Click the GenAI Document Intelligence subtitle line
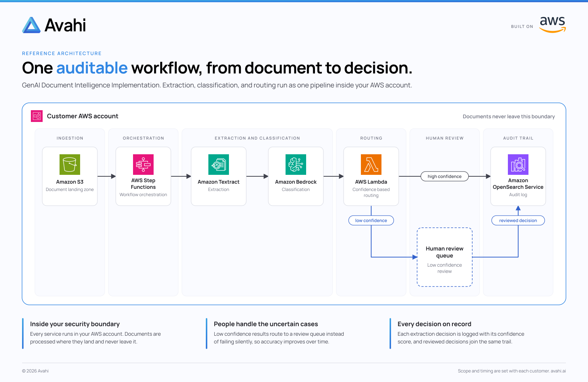 coord(217,85)
